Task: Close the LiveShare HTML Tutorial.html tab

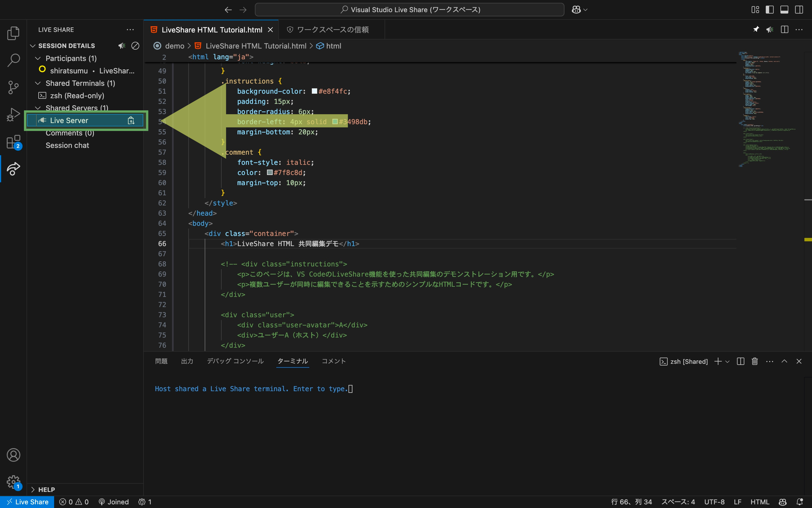Action: (x=270, y=30)
